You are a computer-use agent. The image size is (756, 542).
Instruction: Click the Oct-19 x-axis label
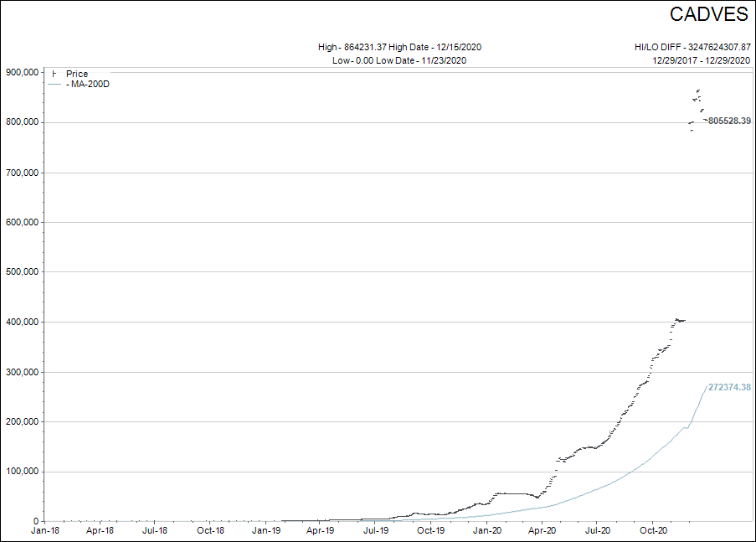point(431,530)
